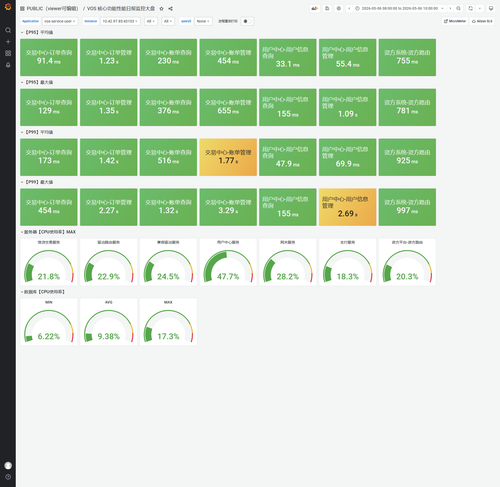Open the MicroMeter link
This screenshot has width=500, height=487.
point(455,21)
